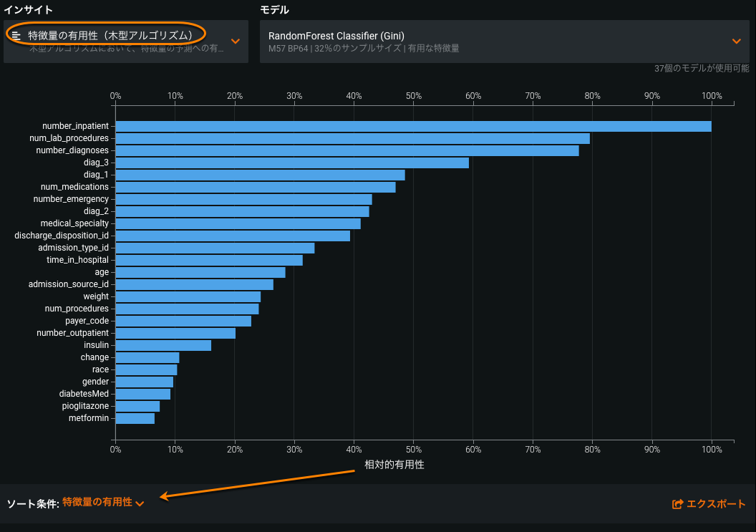Select the number_diagnoses bar
Image resolution: width=756 pixels, height=532 pixels.
click(346, 151)
